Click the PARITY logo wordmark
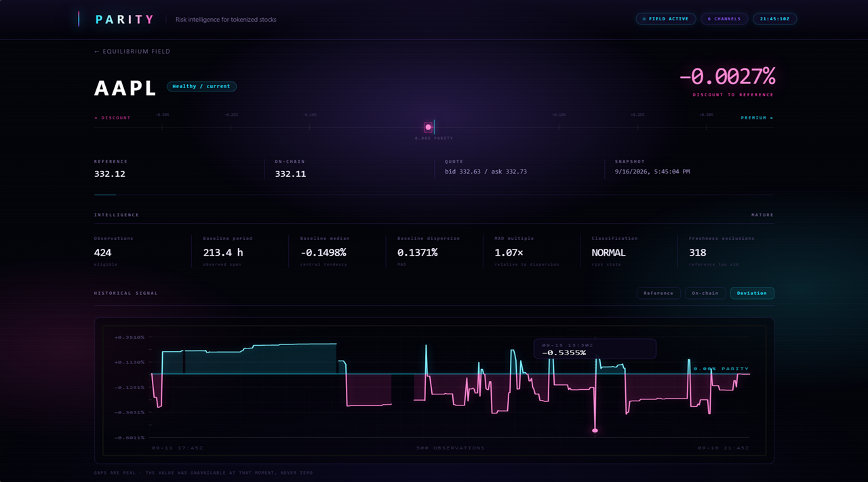Screen dimensions: 868x482 coord(125,20)
